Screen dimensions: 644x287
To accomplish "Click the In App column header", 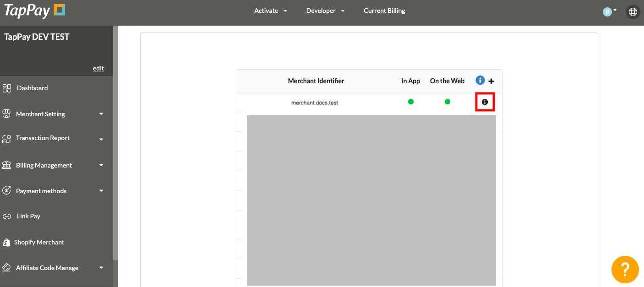I will 411,81.
